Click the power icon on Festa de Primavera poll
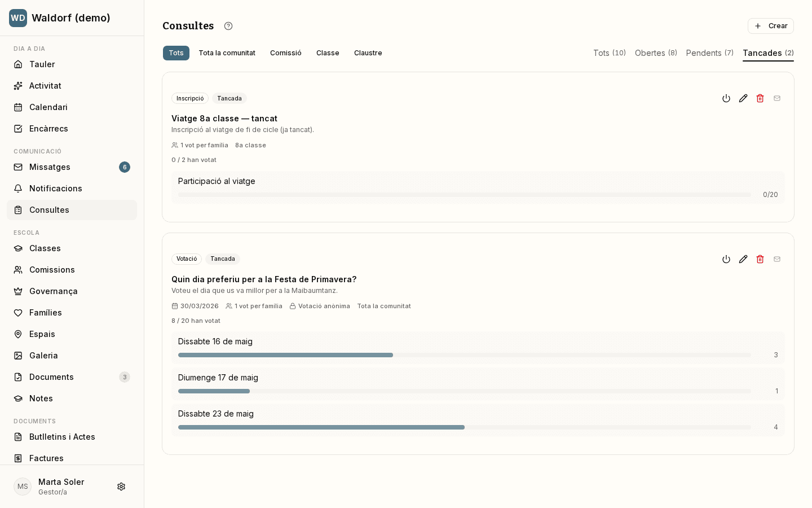 click(x=726, y=259)
